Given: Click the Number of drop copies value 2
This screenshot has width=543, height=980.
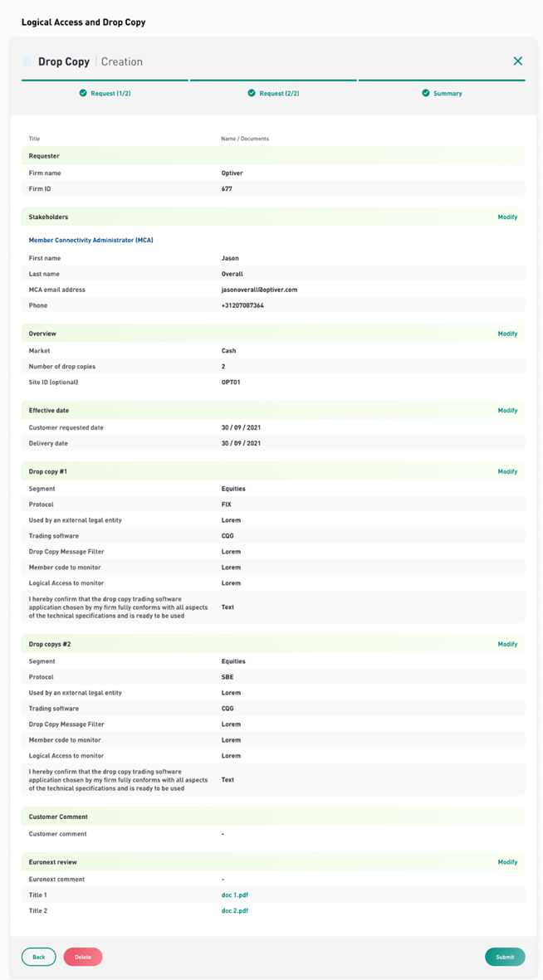Looking at the screenshot, I should point(223,366).
